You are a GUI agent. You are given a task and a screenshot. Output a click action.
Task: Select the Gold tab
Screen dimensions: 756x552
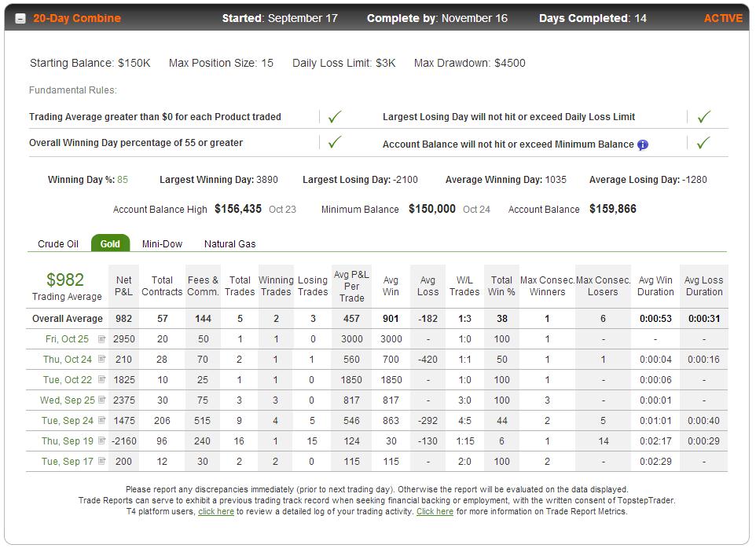[110, 243]
